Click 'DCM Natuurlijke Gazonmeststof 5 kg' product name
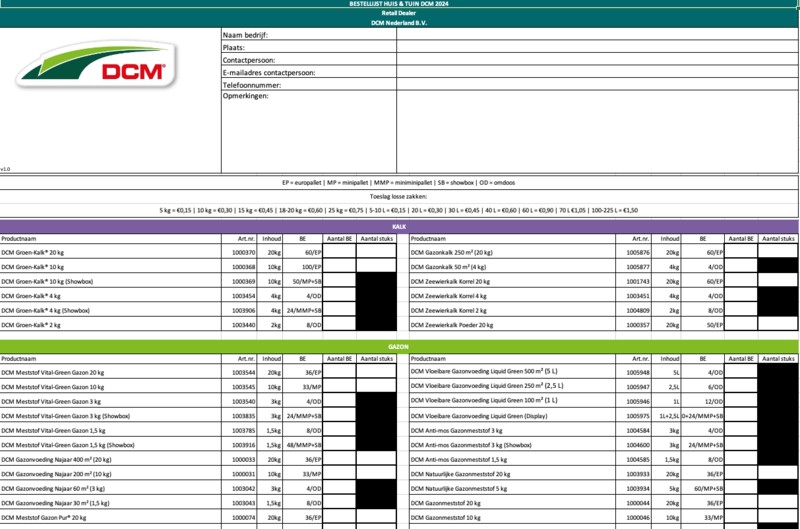The image size is (800, 529). pos(459,488)
